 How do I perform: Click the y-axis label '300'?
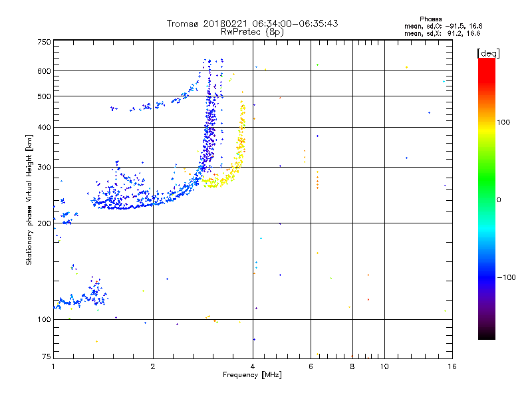tap(44, 168)
